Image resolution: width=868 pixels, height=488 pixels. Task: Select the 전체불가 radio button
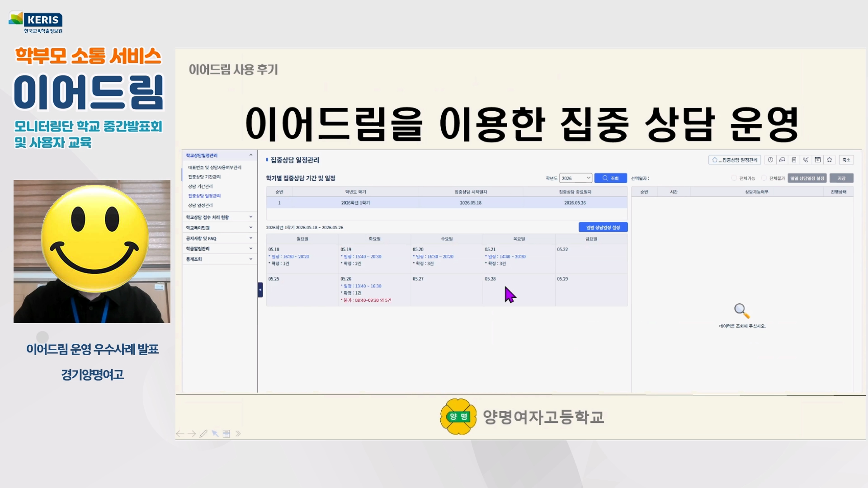coord(764,178)
